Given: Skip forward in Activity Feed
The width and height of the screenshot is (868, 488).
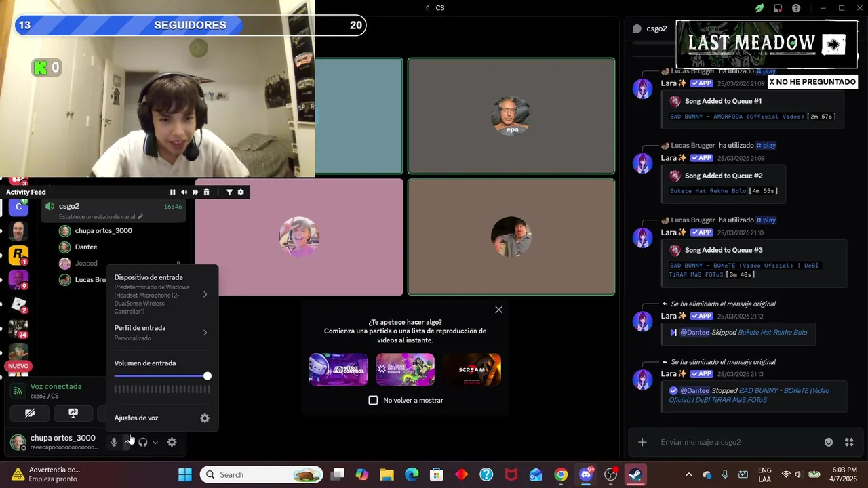Looking at the screenshot, I should point(195,192).
